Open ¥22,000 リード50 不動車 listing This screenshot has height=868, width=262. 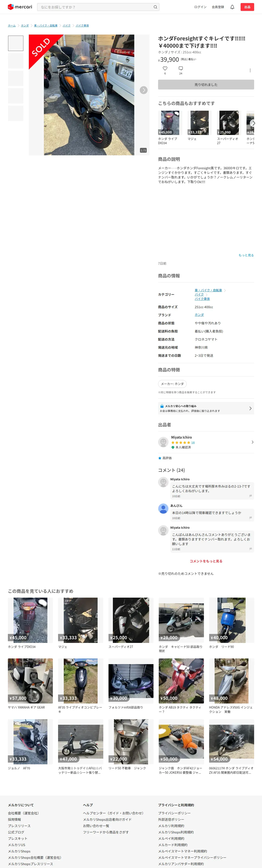point(131,745)
